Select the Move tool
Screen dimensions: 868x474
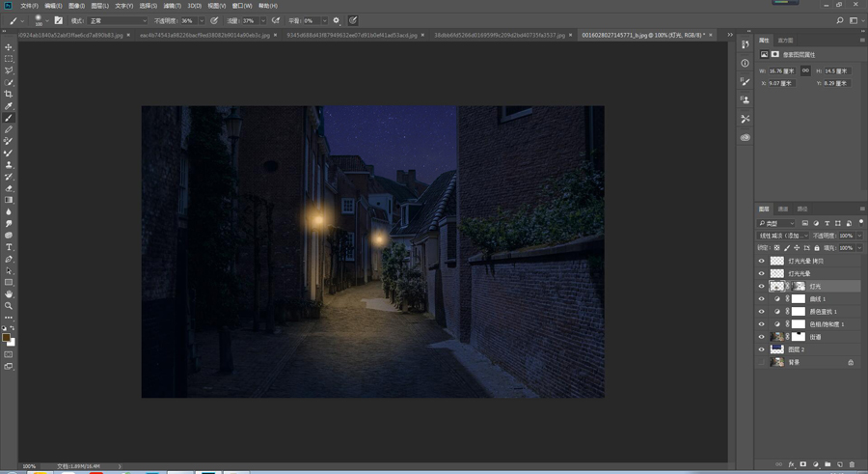[x=9, y=47]
